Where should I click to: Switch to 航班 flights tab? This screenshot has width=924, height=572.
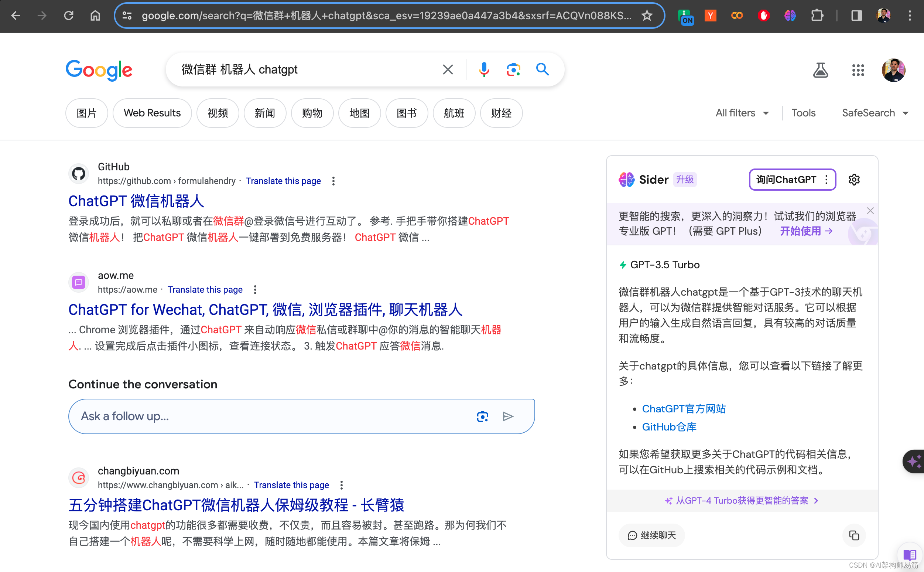click(454, 113)
